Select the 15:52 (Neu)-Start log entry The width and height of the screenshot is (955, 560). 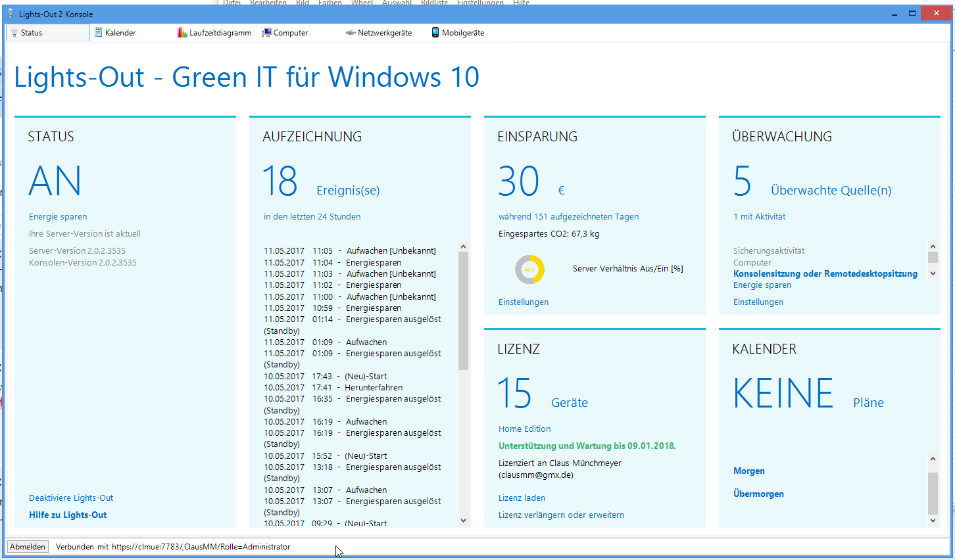[x=326, y=456]
